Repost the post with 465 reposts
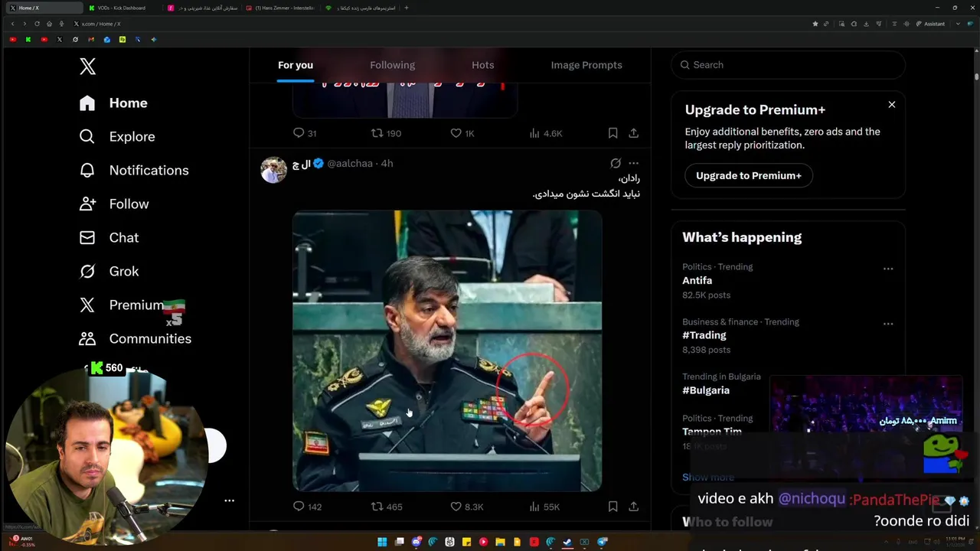Image resolution: width=980 pixels, height=551 pixels. 387,507
